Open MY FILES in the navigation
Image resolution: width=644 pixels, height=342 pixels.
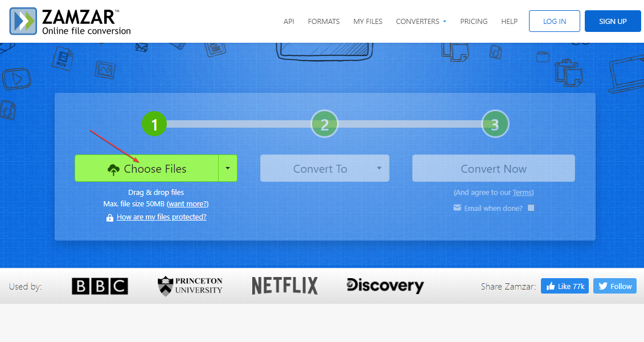click(x=368, y=22)
